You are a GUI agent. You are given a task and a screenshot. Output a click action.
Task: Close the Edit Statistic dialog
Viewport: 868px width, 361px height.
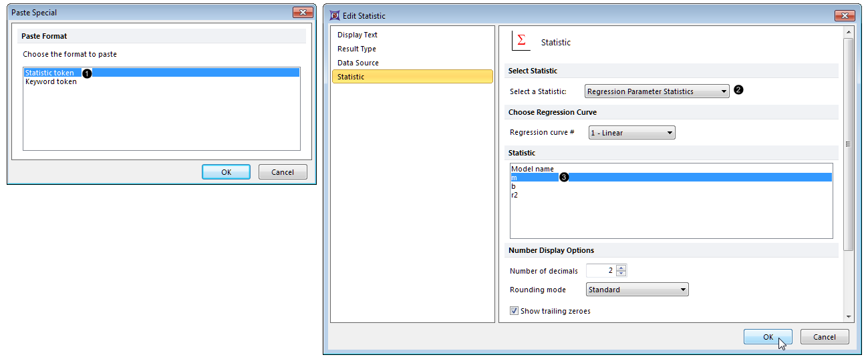point(844,15)
